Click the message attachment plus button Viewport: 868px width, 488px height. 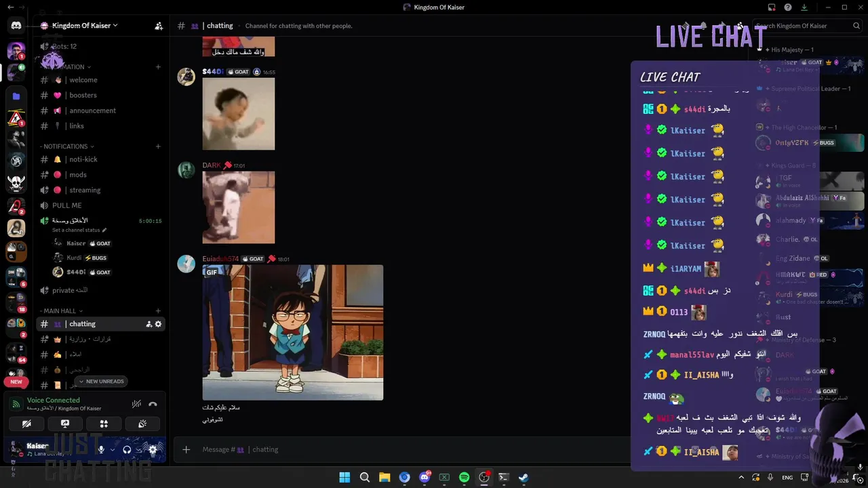coord(186,449)
